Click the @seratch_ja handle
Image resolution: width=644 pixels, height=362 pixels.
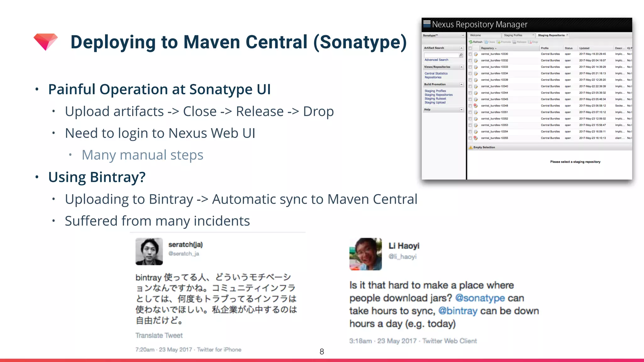point(184,254)
